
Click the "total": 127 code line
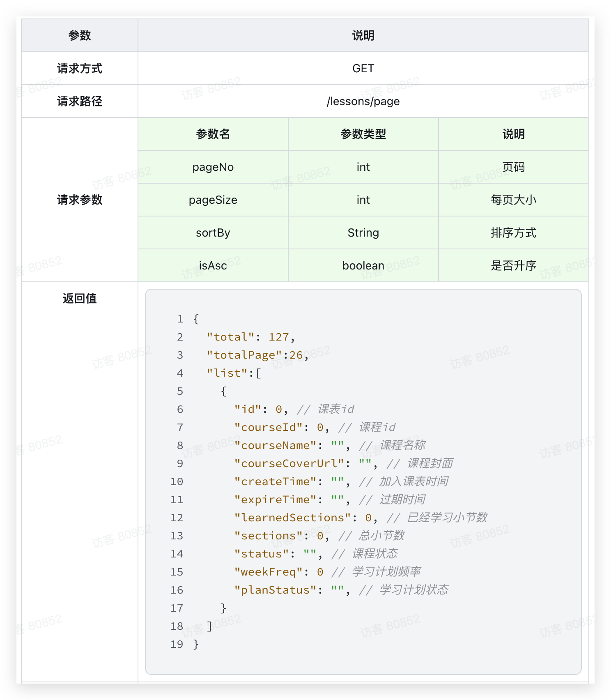pos(251,337)
